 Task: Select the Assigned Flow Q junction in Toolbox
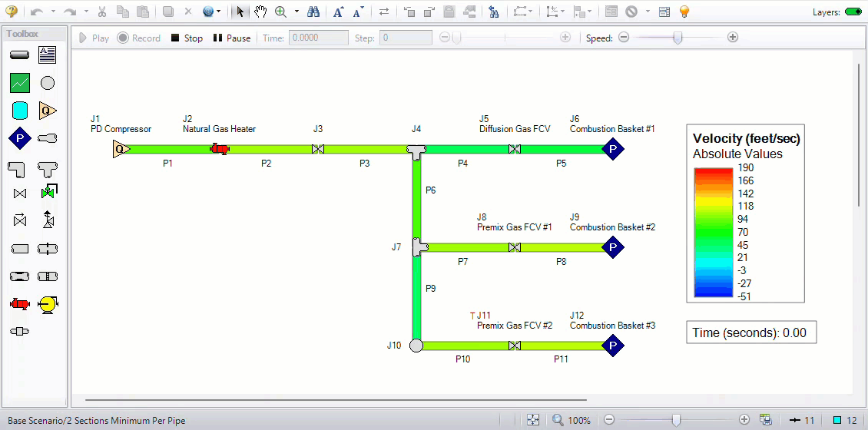48,111
